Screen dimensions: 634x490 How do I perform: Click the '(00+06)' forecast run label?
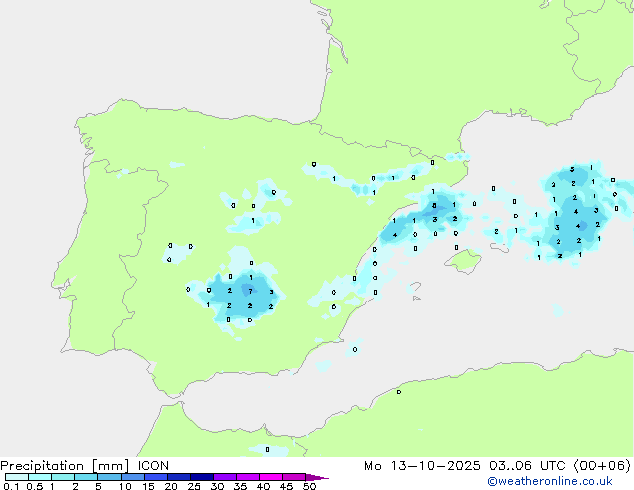point(602,466)
